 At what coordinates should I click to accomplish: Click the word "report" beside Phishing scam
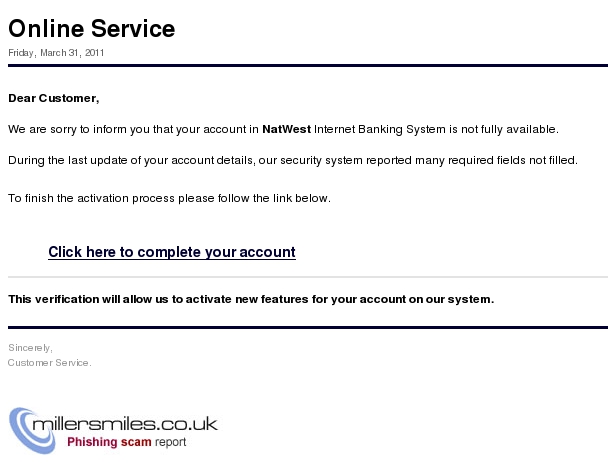[171, 442]
